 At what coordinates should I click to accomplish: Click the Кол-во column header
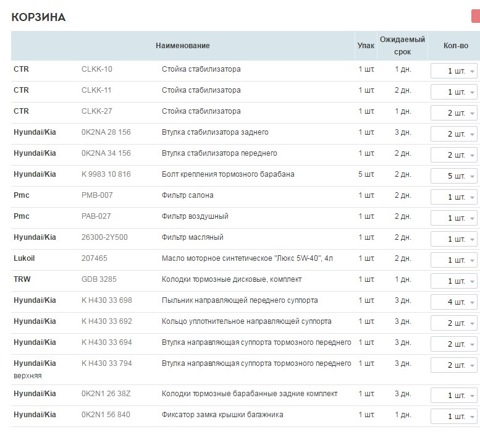pos(456,46)
